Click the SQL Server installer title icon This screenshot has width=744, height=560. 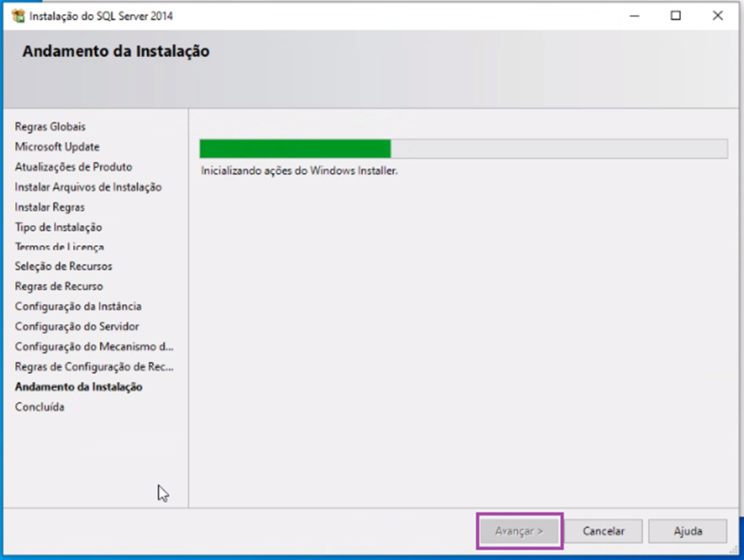coord(18,16)
